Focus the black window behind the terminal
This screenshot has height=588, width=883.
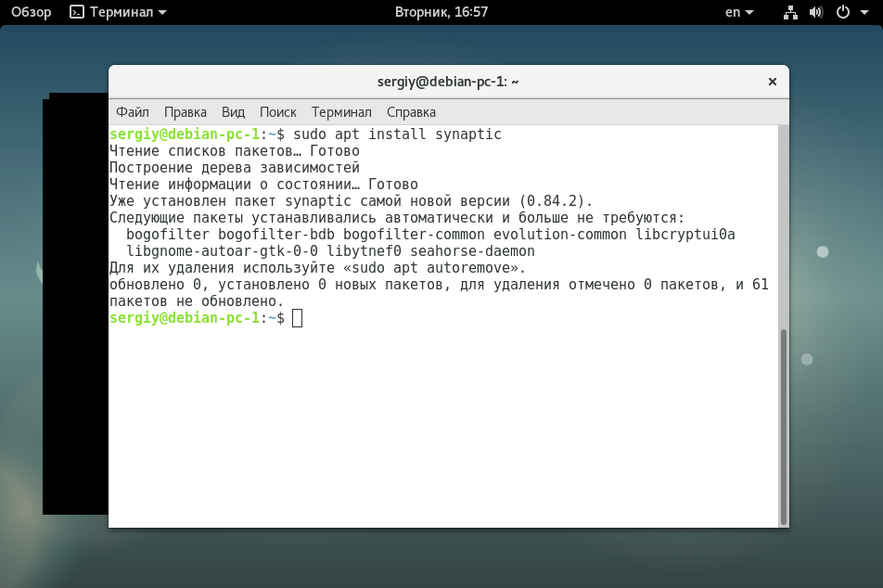[x=75, y=304]
